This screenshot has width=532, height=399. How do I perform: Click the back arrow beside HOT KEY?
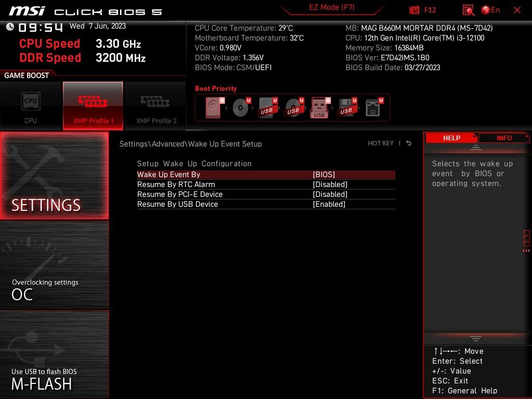click(x=409, y=143)
